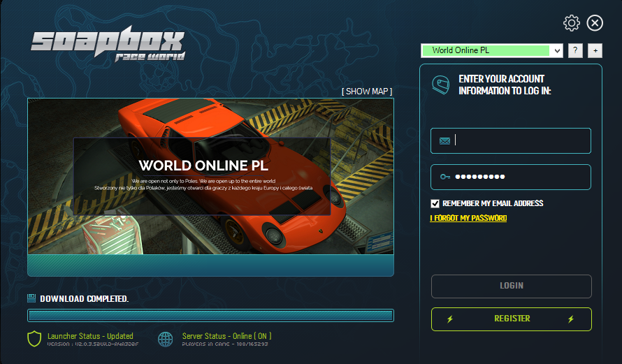Click the download progress bar
The image size is (622, 364).
click(x=210, y=315)
